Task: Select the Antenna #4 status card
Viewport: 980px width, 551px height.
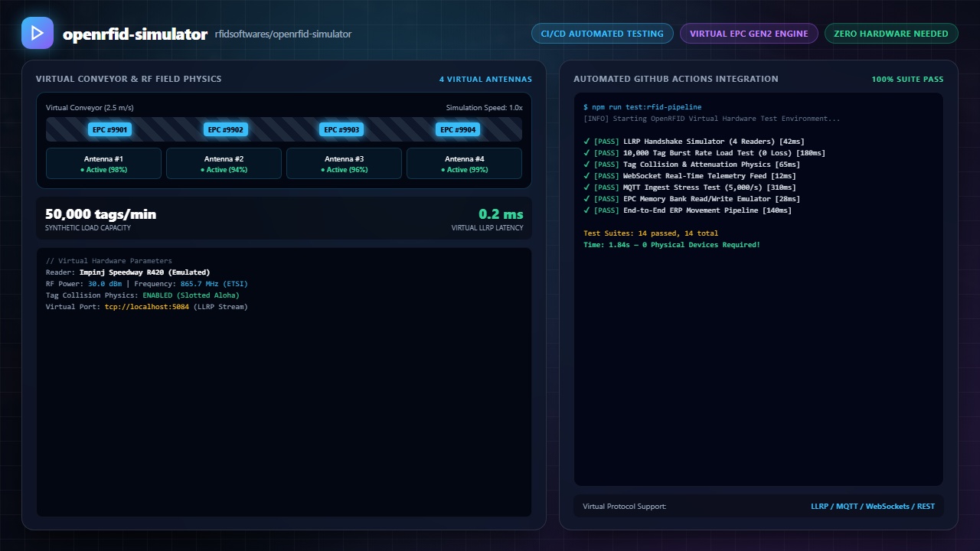Action: (x=465, y=164)
